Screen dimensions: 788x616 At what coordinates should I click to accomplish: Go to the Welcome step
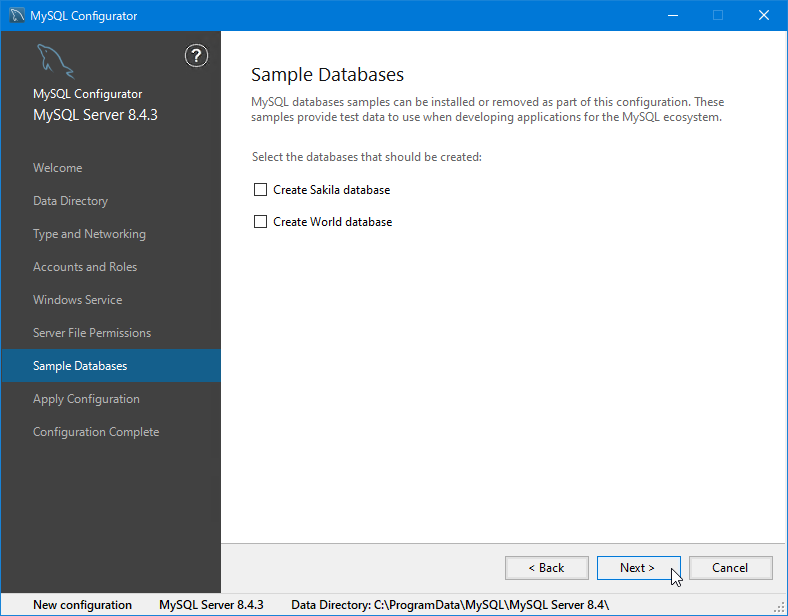[57, 168]
